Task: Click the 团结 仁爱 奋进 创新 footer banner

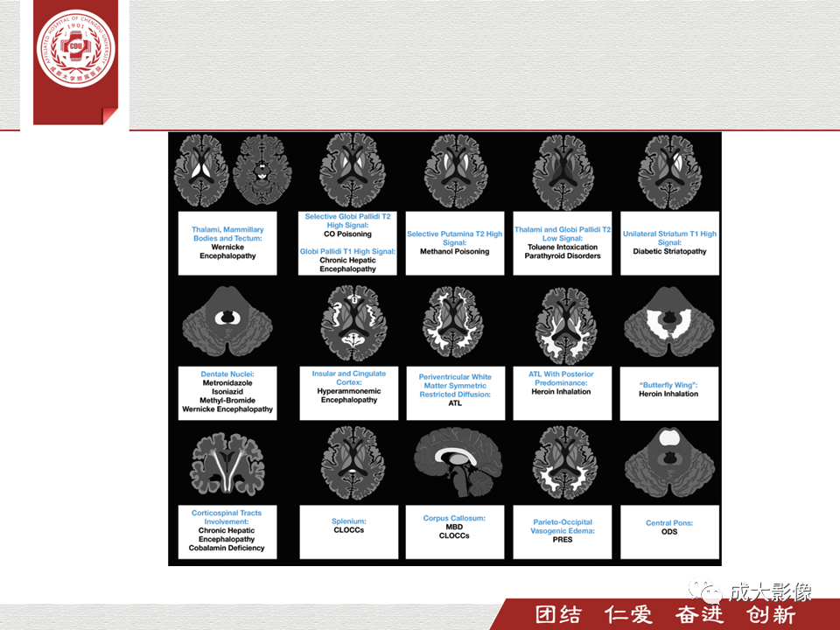Action: pyautogui.click(x=664, y=614)
